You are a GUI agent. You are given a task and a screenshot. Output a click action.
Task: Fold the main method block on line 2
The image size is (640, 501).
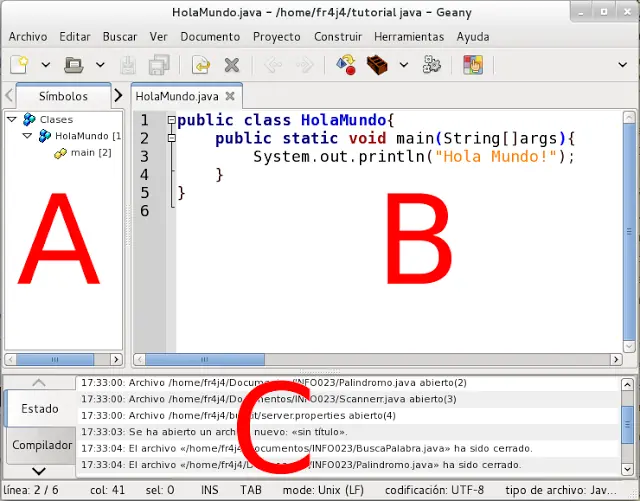click(172, 138)
